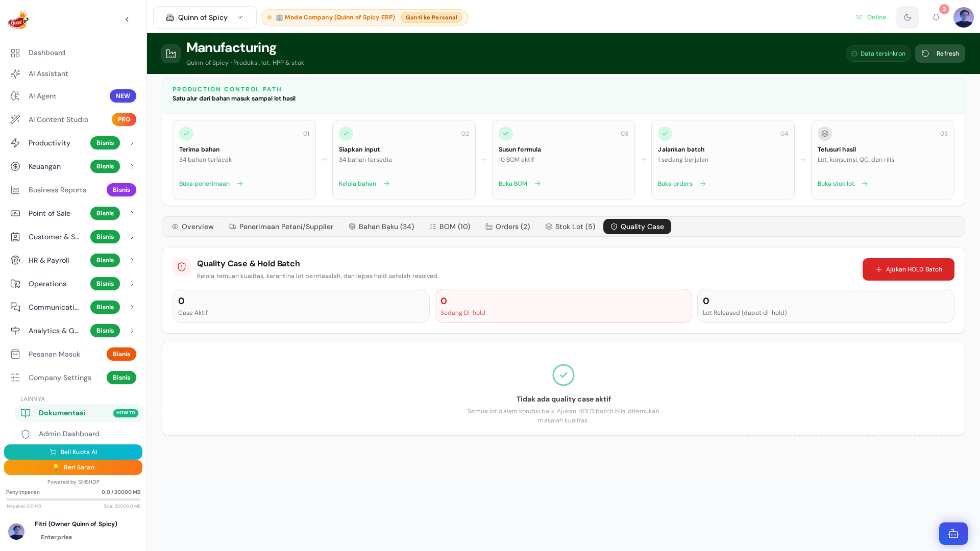Screen dimensions: 980x551
Task: Expand the Point of Sale chevron
Action: (132, 213)
